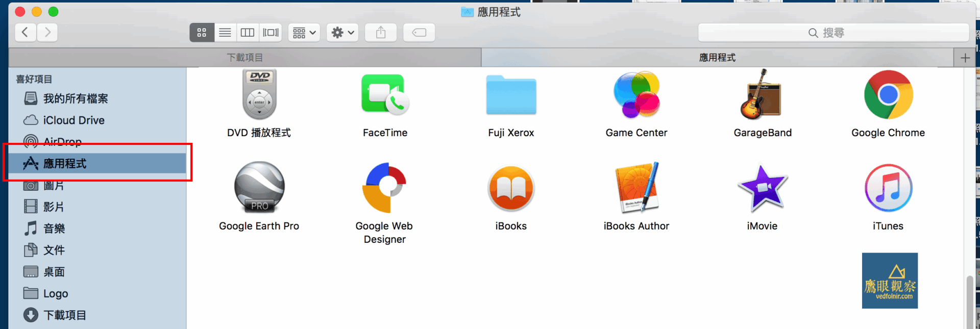The image size is (980, 329).
Task: Open 文件 in sidebar
Action: 97,250
